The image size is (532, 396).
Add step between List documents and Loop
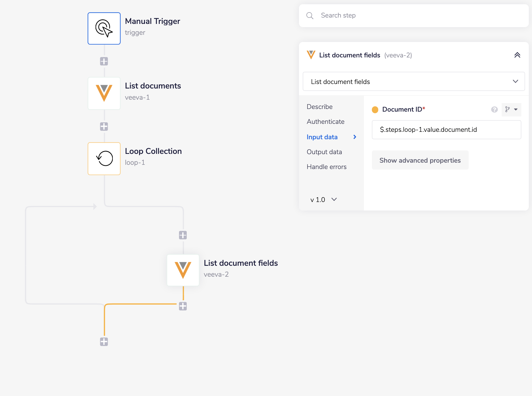pos(104,127)
